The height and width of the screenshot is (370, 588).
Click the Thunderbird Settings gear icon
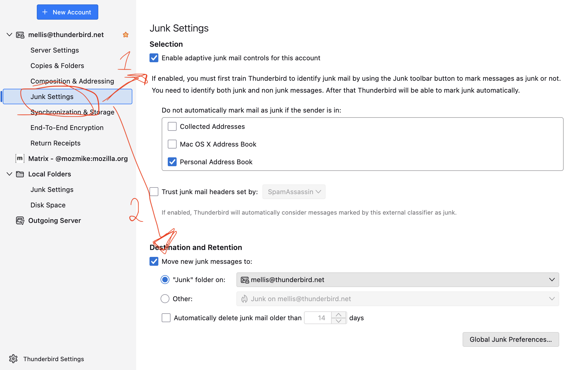coord(13,359)
